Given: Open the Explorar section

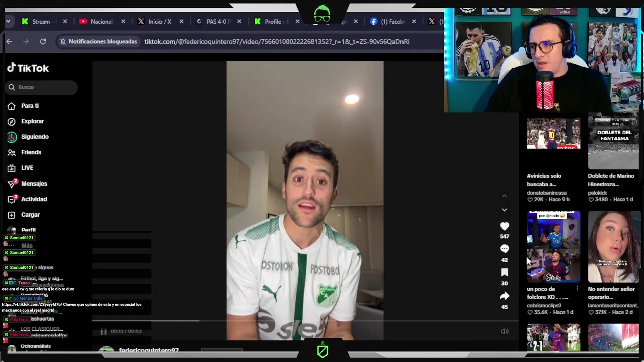Looking at the screenshot, I should click(x=32, y=121).
